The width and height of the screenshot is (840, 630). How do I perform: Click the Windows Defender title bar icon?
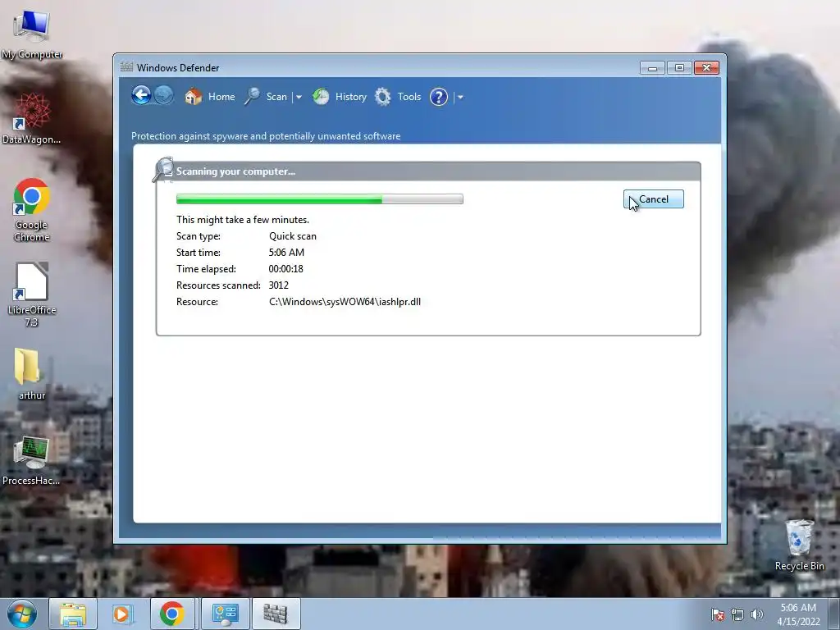126,67
